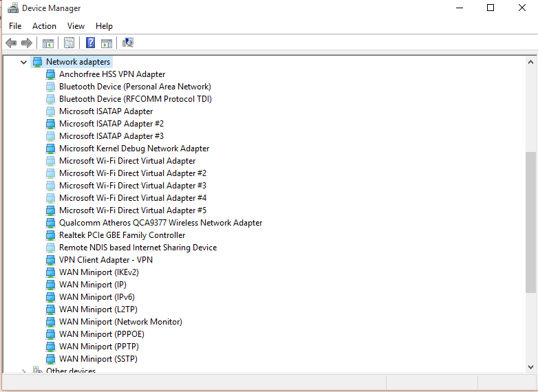Select WAN Miniport (PPTP)
538x392 pixels.
pos(99,347)
